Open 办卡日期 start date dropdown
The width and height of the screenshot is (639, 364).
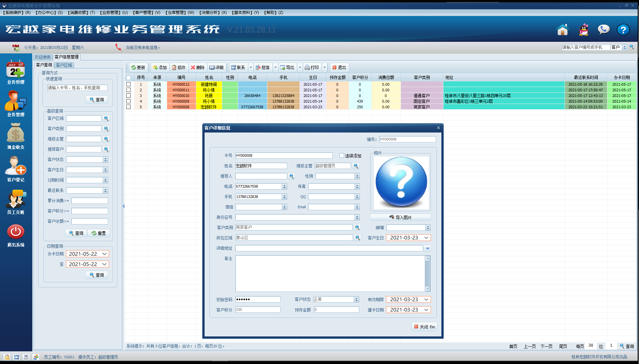tap(104, 254)
